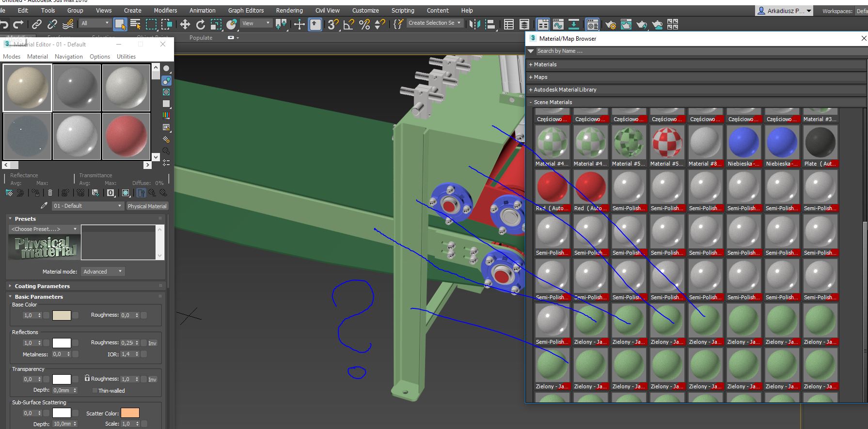Viewport: 868px width, 429px height.
Task: Open the user account 'Arkadiusz P...' dropdown
Action: tap(785, 11)
